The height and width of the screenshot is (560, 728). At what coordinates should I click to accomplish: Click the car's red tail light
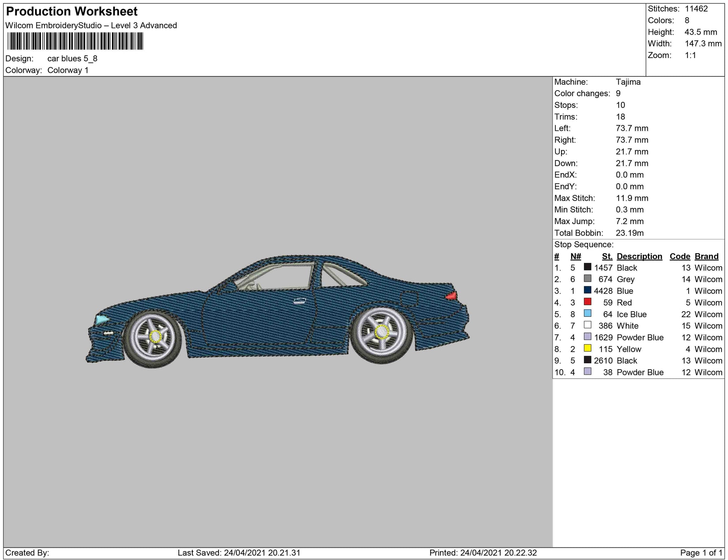click(x=452, y=296)
